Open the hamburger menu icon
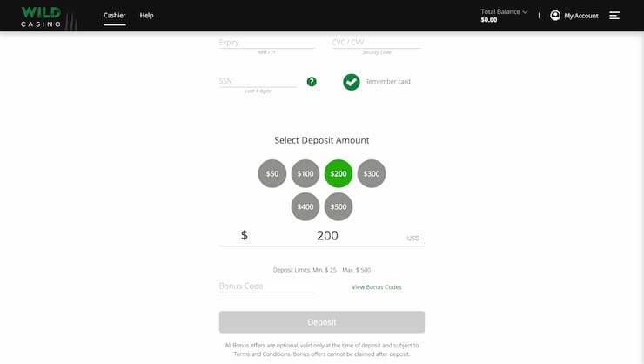Viewport: 644px width, 364px height. tap(614, 15)
